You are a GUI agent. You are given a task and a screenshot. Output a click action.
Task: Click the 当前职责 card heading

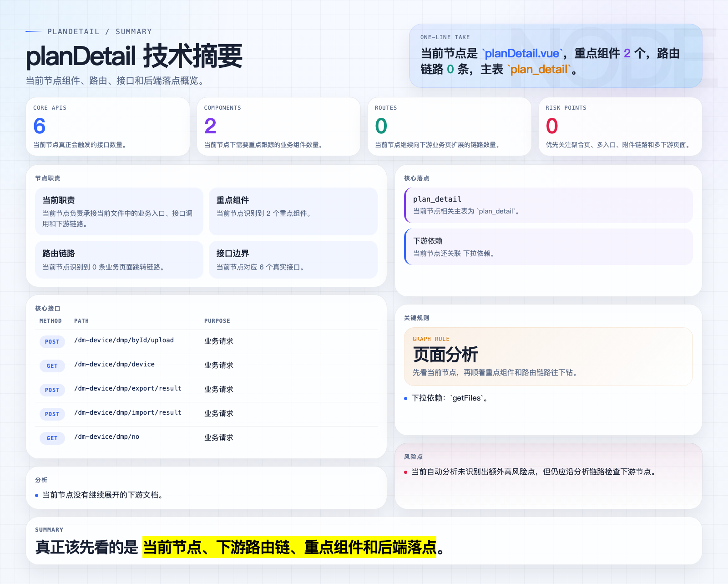click(59, 200)
